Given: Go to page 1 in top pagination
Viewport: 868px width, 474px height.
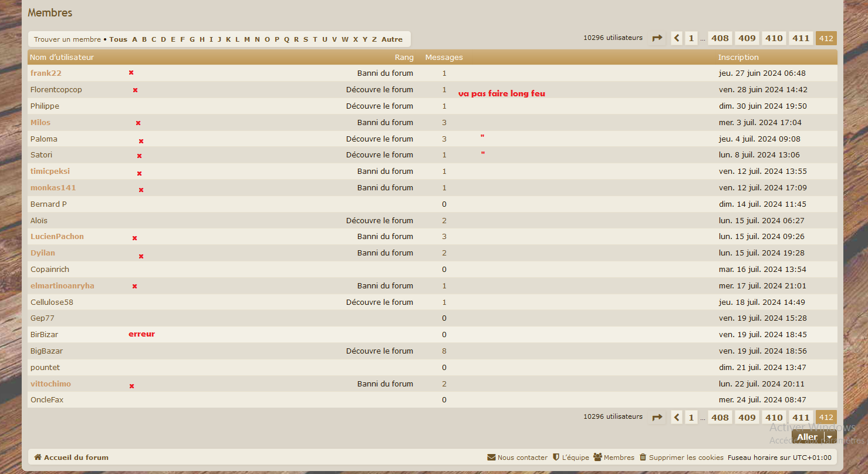Looking at the screenshot, I should (691, 38).
